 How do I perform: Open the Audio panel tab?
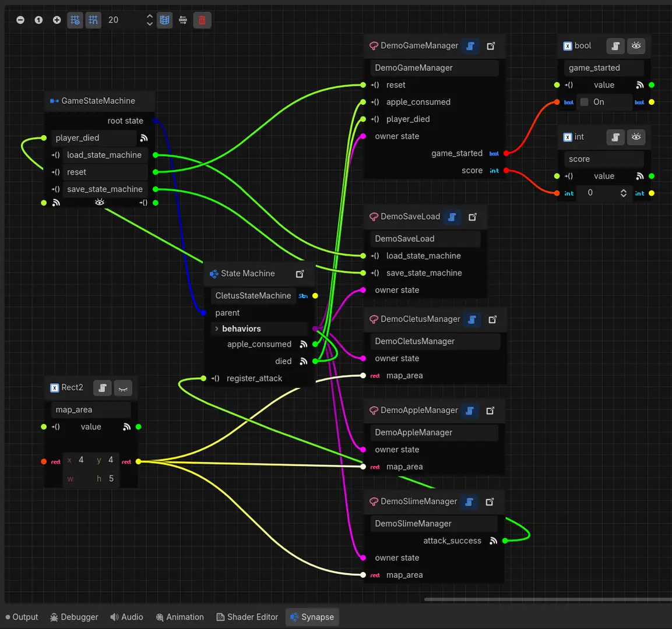(x=126, y=617)
